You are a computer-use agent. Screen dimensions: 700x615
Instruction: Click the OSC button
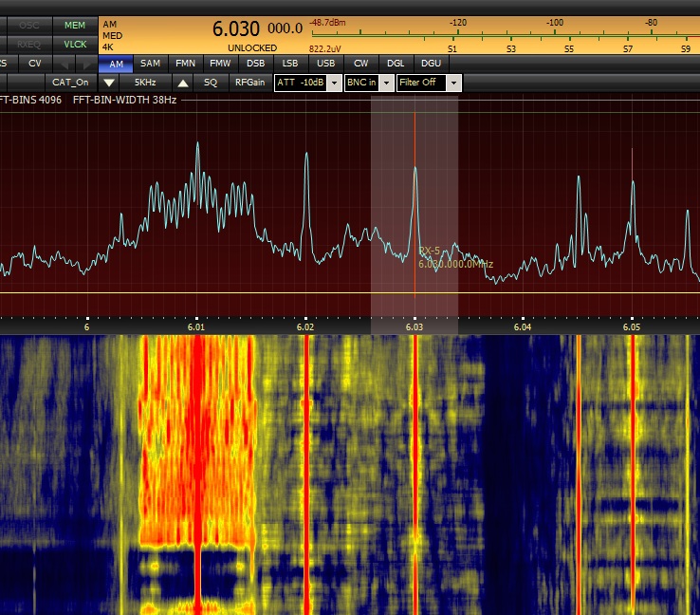pyautogui.click(x=29, y=26)
